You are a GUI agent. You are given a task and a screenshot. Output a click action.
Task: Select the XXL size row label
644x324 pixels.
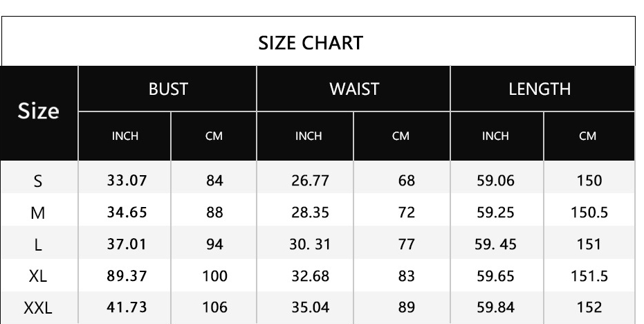(x=39, y=308)
